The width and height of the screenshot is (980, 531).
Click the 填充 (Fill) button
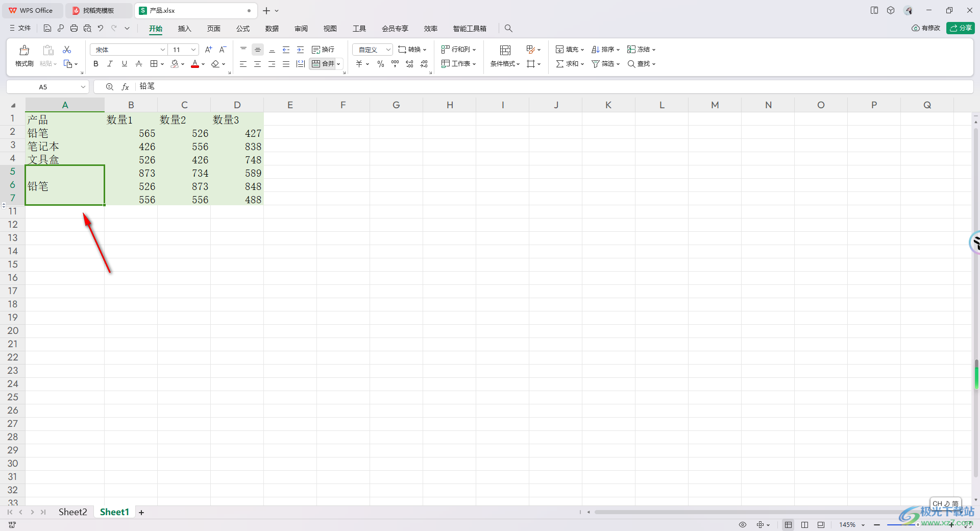pyautogui.click(x=570, y=50)
